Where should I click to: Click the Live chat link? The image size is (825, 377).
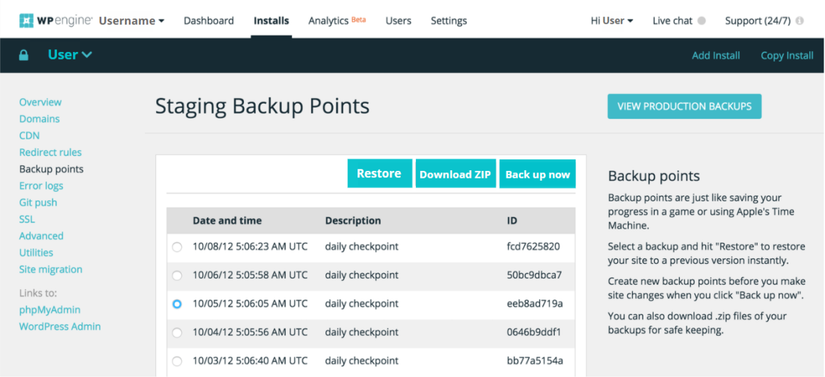point(672,21)
